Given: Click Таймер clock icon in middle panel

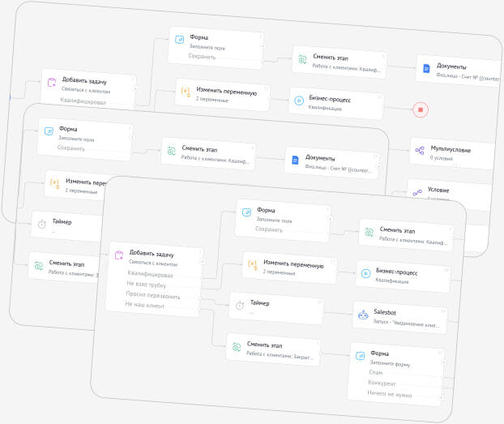Looking at the screenshot, I should pyautogui.click(x=42, y=224).
